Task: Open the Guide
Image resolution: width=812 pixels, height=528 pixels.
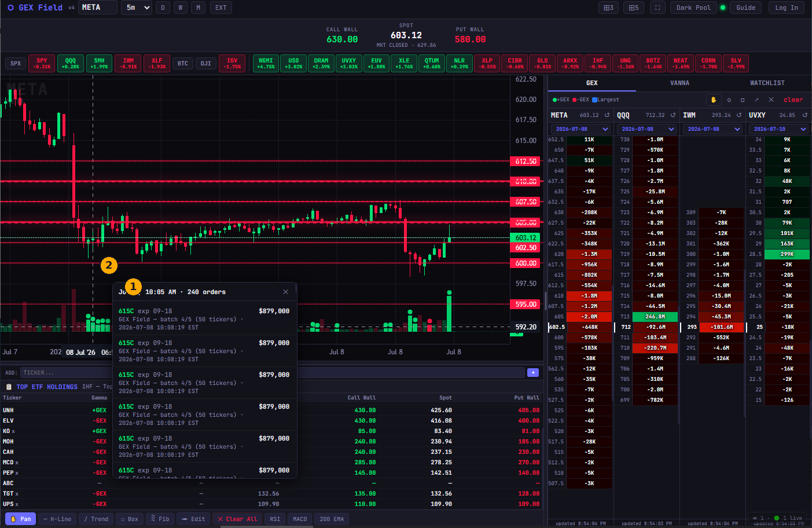Action: tap(745, 8)
